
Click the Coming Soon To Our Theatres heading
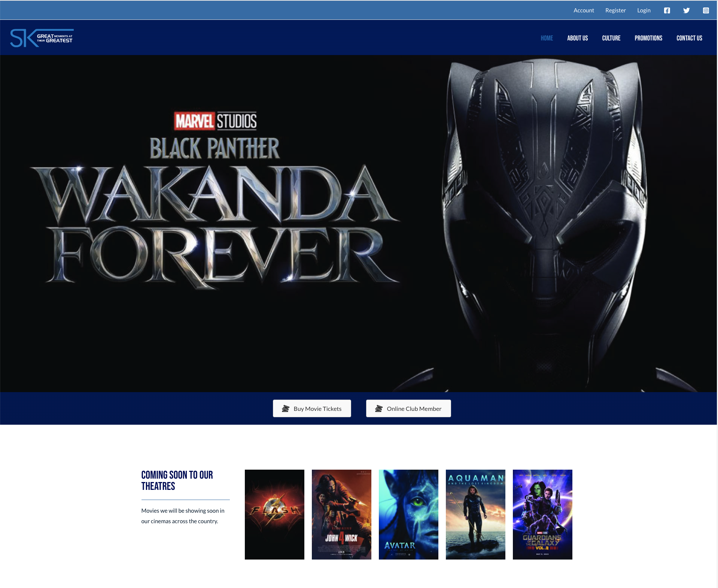coord(177,481)
